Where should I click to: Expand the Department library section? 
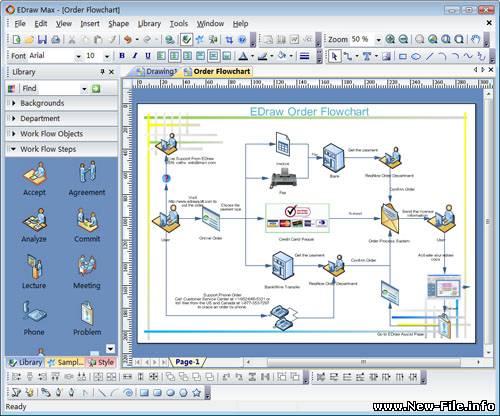62,118
